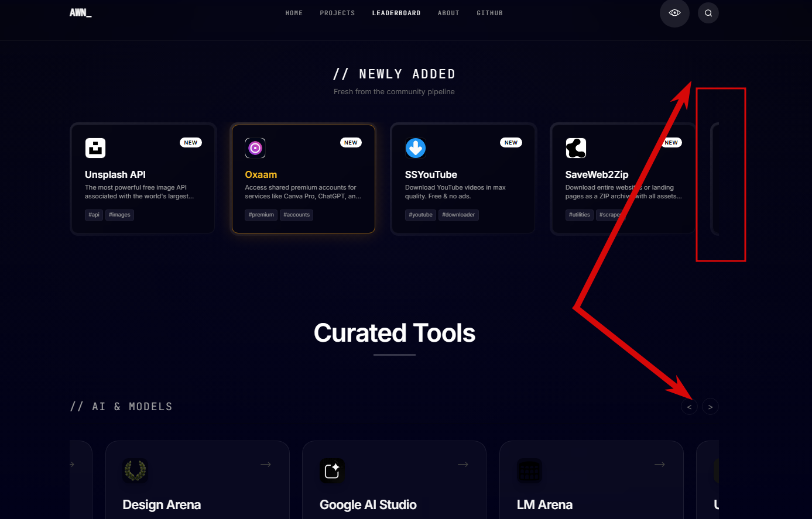Click "Fresh from the community pipeline" subtitle
Viewport: 812px width, 519px height.
point(394,92)
